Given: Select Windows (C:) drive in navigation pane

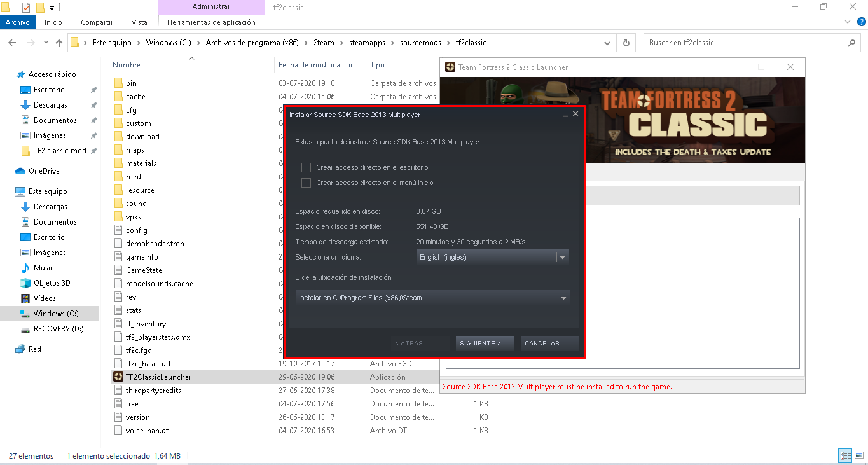Looking at the screenshot, I should pos(56,314).
